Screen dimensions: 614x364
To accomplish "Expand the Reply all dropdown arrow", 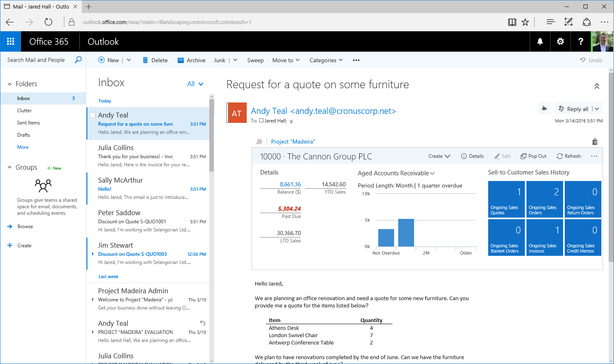I will click(x=597, y=109).
